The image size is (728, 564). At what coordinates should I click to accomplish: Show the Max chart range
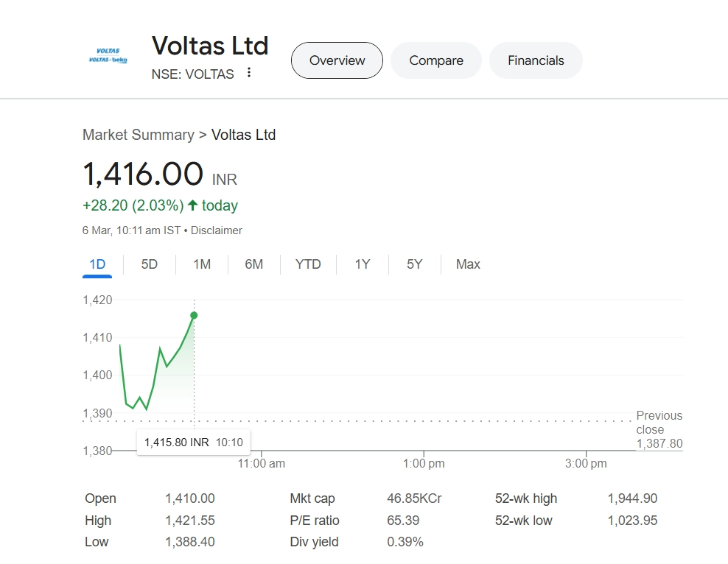point(468,264)
